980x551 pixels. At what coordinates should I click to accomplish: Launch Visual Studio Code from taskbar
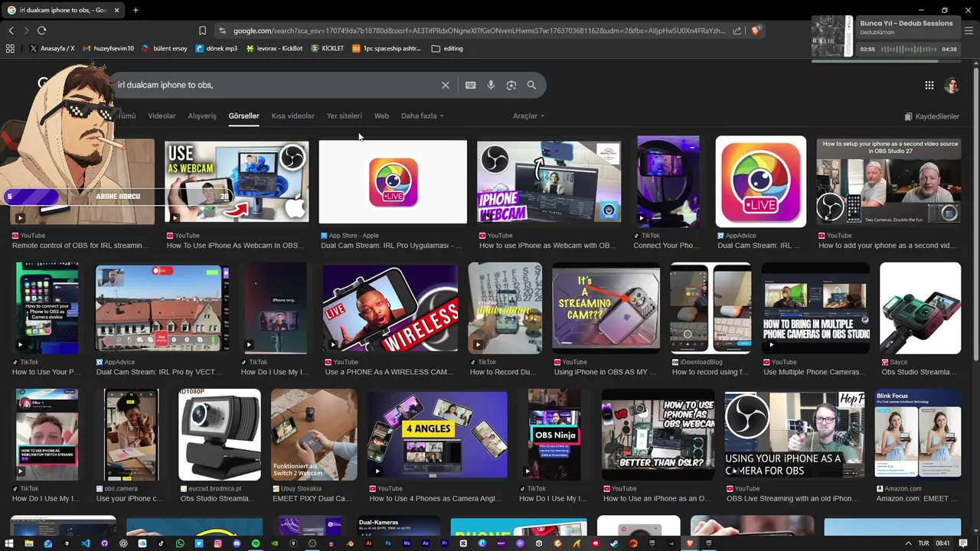coord(86,543)
